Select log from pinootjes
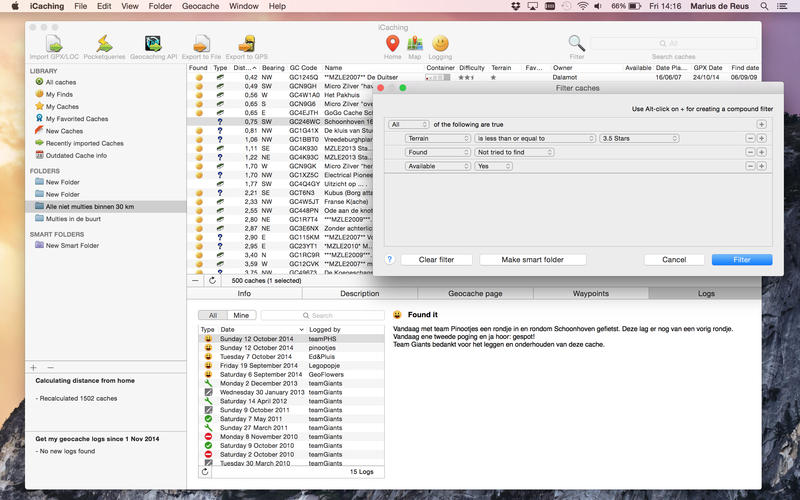The width and height of the screenshot is (800, 500). [x=291, y=347]
